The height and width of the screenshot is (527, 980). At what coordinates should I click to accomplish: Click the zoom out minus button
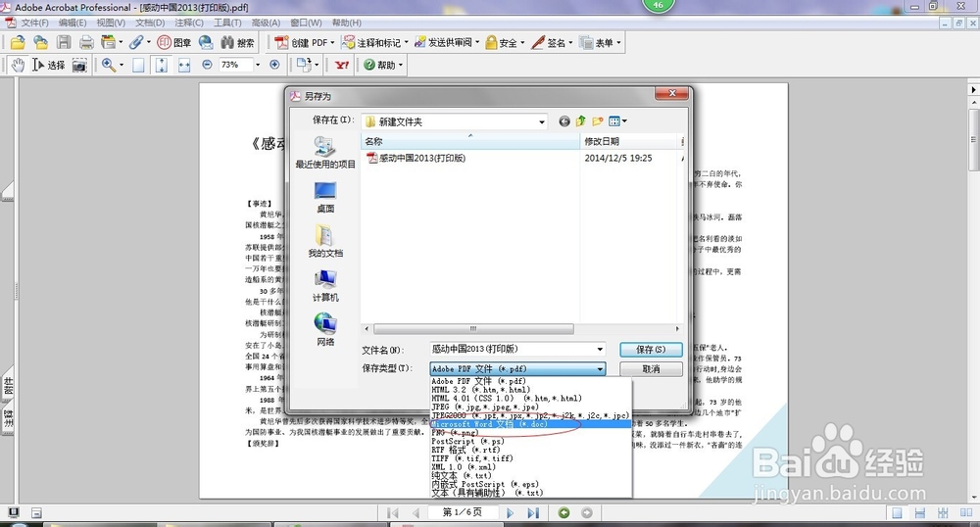click(x=207, y=65)
